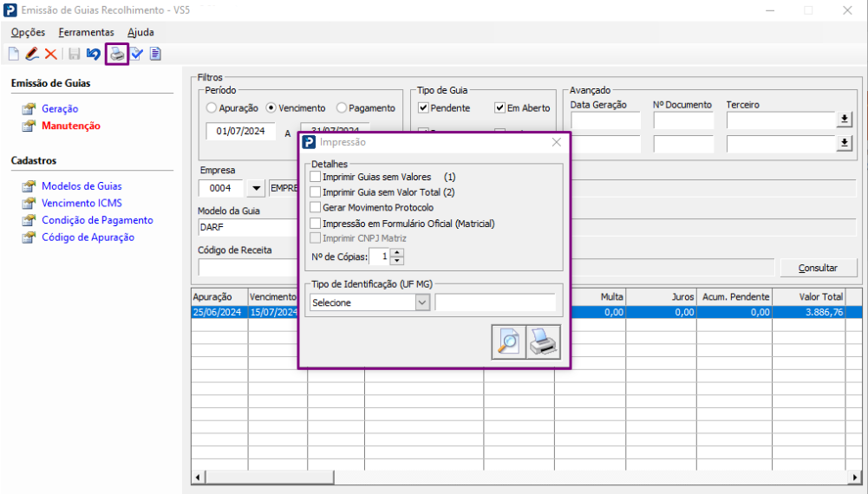Open print preview with magnifier button
Image resolution: width=868 pixels, height=494 pixels.
(x=507, y=341)
